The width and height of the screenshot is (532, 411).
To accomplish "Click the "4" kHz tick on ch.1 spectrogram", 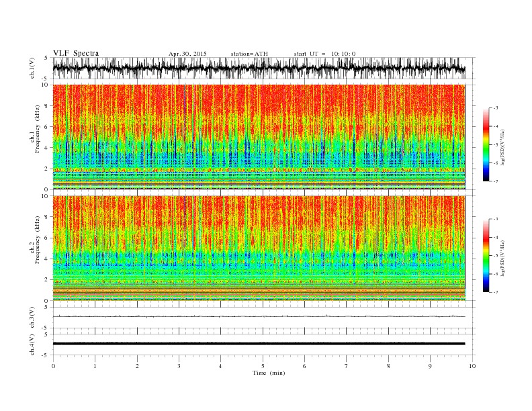I will coord(46,148).
